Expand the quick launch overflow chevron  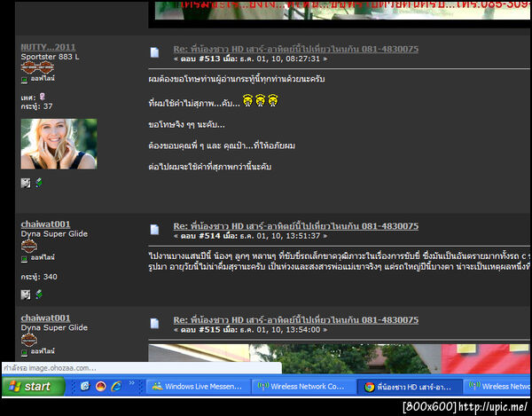(x=131, y=383)
